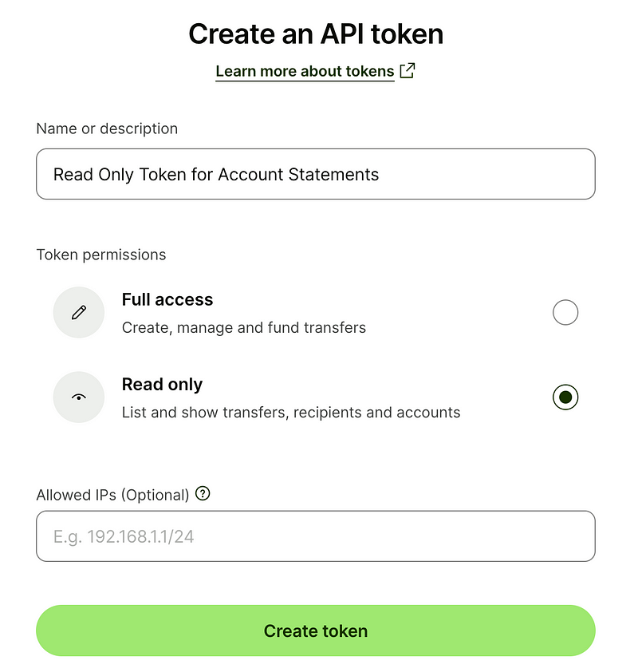The image size is (638, 672).
Task: Open the Learn more about tokens link
Action: pos(305,71)
